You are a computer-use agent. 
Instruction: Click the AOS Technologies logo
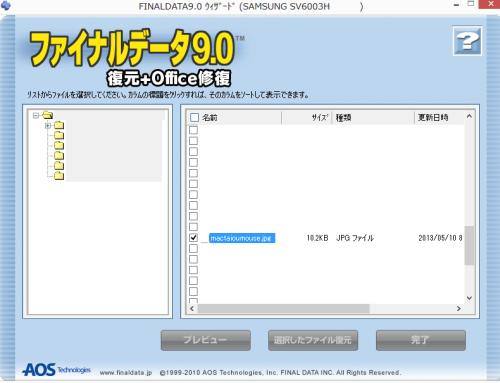pos(56,370)
